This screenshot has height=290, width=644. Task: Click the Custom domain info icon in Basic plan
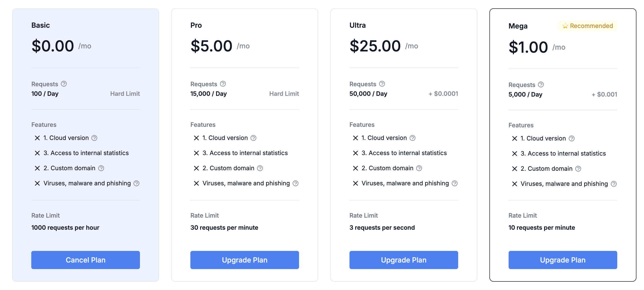click(x=101, y=168)
